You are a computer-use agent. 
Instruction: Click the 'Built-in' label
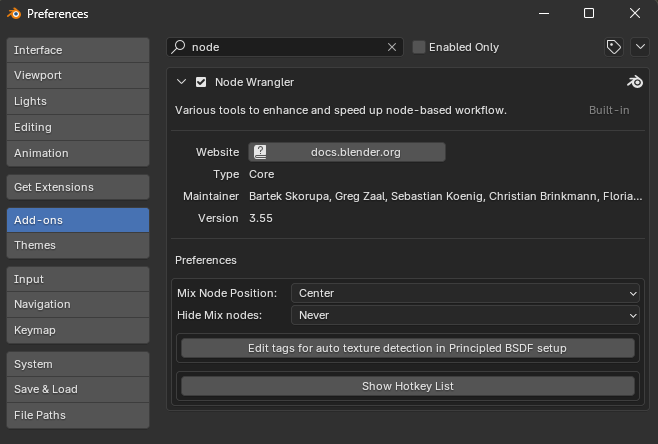point(609,110)
